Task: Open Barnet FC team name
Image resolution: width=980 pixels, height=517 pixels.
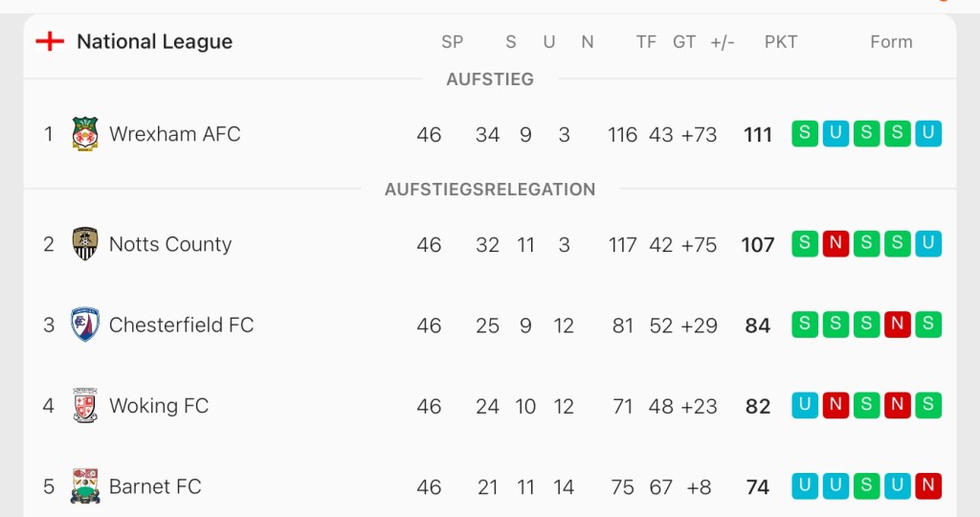Action: (x=155, y=486)
